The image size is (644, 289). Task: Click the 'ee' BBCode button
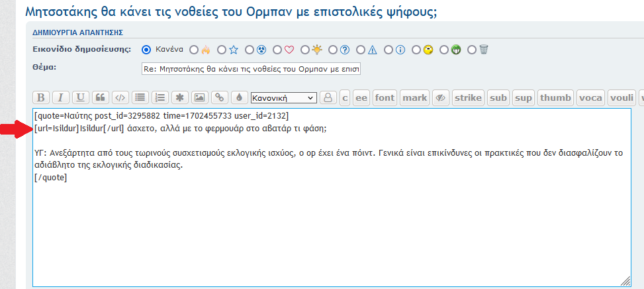[361, 97]
